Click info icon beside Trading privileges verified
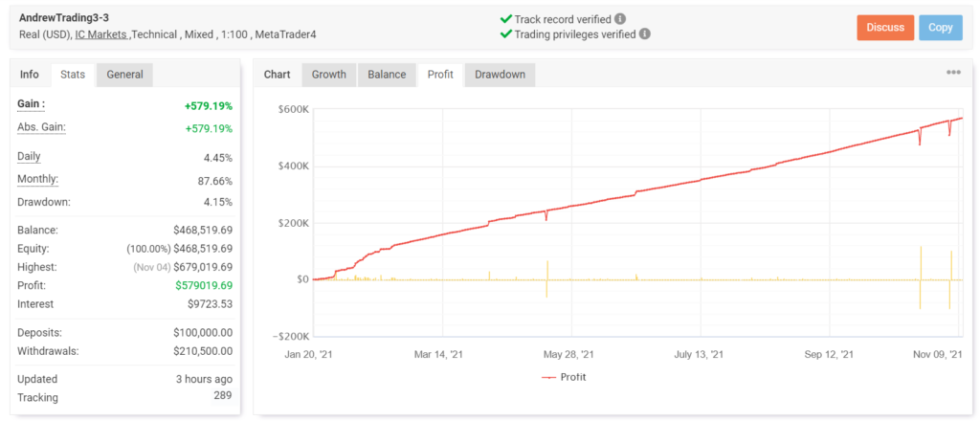This screenshot has height=421, width=980. [x=645, y=34]
